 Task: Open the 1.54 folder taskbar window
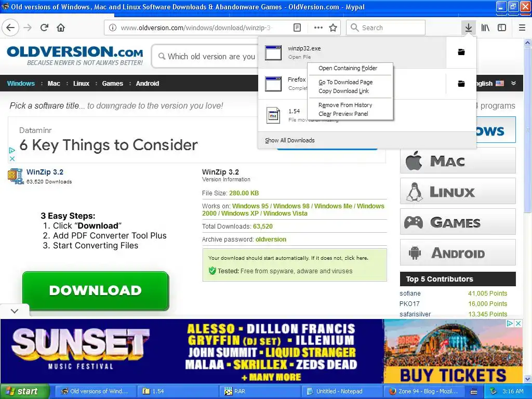point(178,391)
